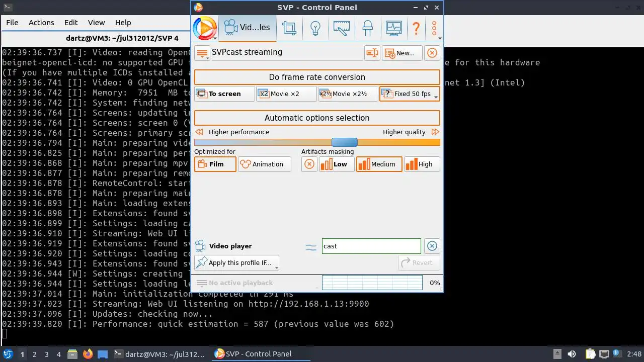Viewport: 644px width, 362px height.
Task: Switch to workspace 4
Action: [58, 354]
